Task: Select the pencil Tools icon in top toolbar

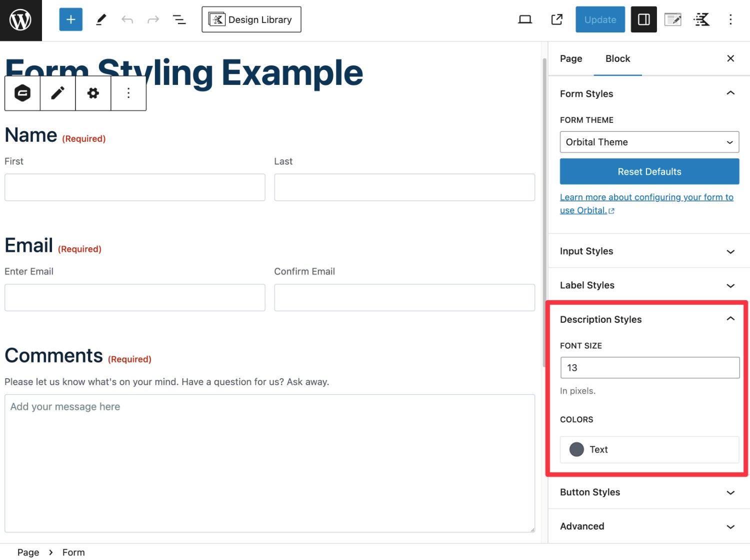Action: point(101,19)
